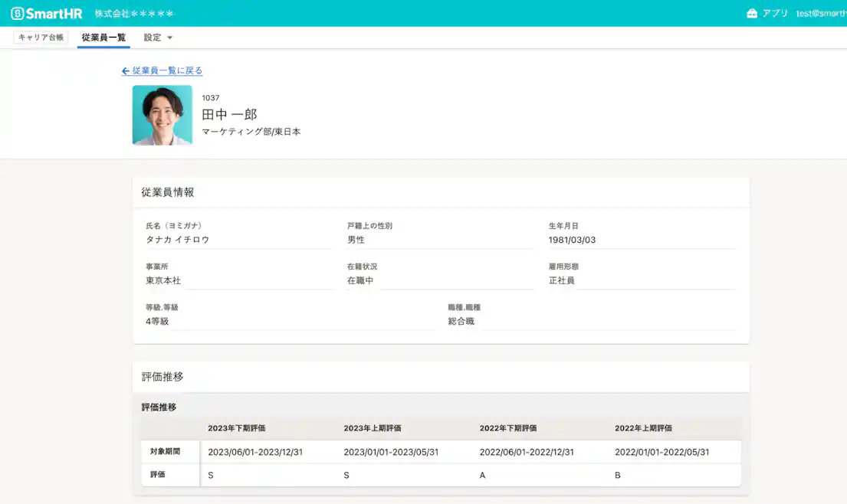Click the back arrow icon before 従業員一覧に戻る
Screen dimensions: 847x504
[125, 70]
